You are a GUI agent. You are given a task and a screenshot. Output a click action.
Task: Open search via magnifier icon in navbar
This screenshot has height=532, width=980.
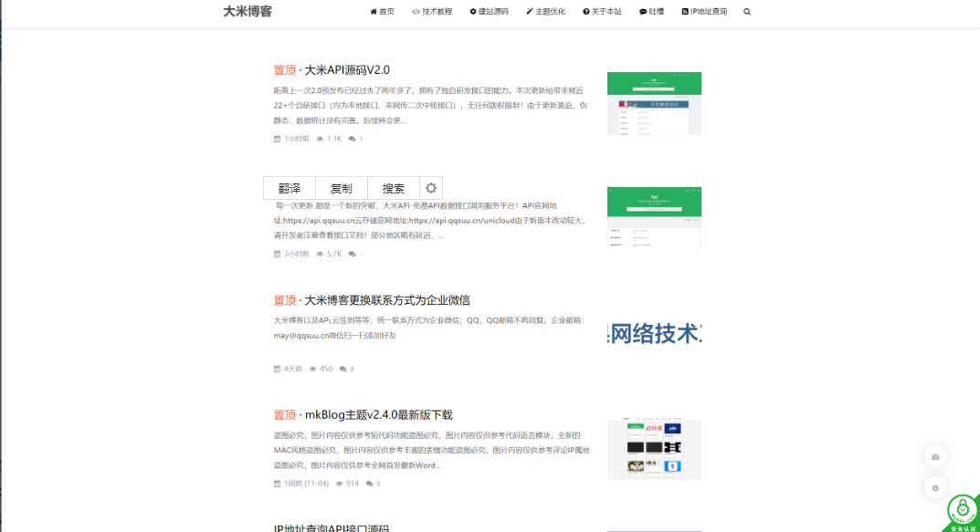pyautogui.click(x=747, y=12)
